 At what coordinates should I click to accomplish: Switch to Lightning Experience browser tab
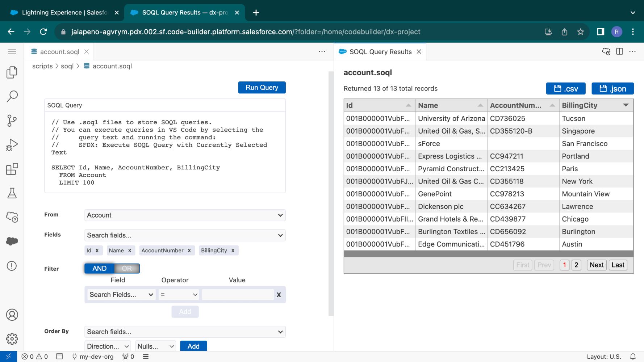pos(64,12)
